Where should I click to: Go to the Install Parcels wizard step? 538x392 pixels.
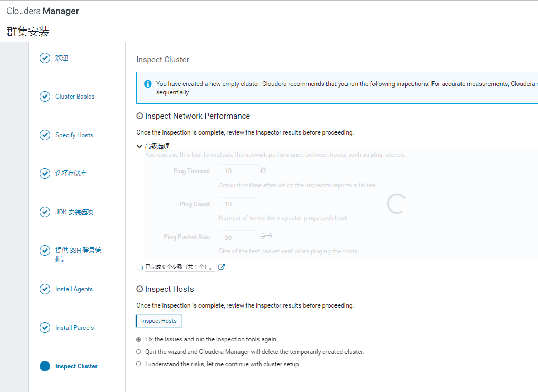click(74, 328)
